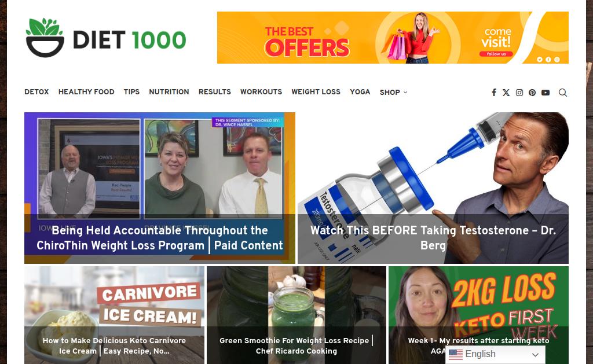593x364 pixels.
Task: Open the Green Smoothie For Weight Loss recipe
Action: tap(296, 345)
